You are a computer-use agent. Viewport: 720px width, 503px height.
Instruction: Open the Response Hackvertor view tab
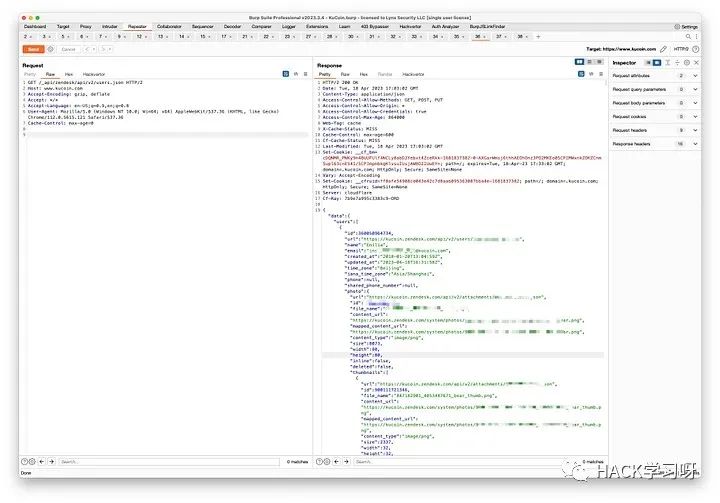point(413,74)
